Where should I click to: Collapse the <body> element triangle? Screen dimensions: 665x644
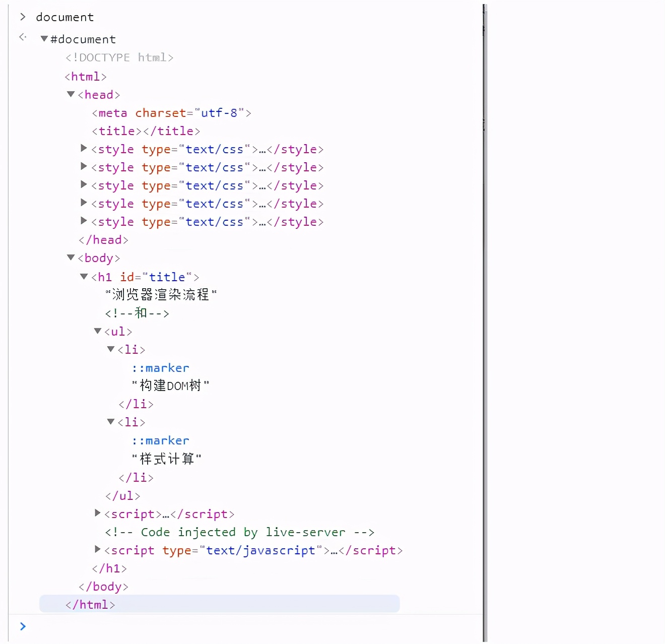point(71,257)
